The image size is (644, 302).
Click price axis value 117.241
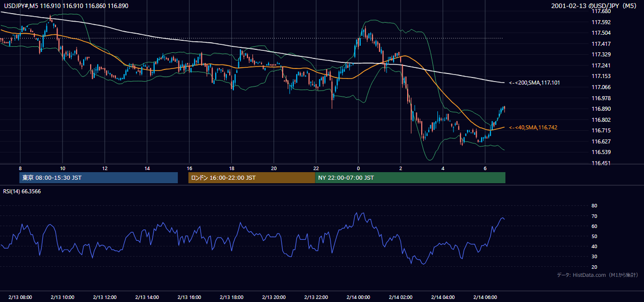pos(601,65)
